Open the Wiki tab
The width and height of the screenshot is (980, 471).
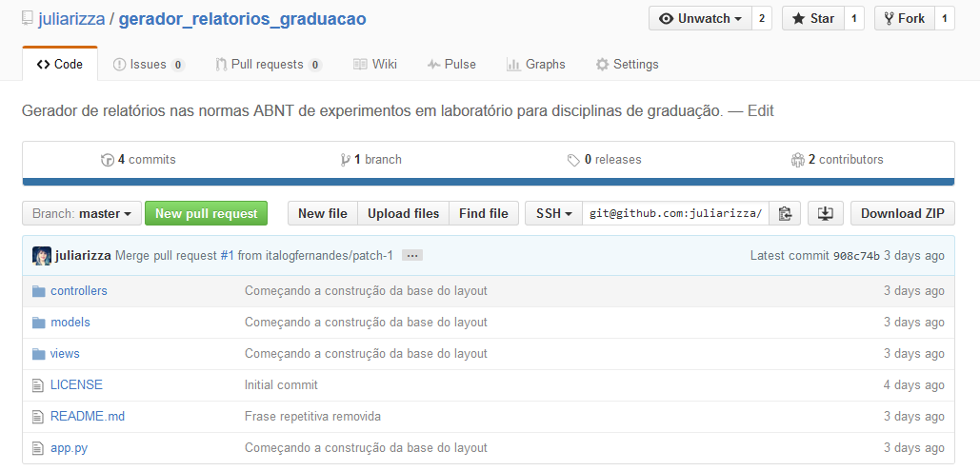(375, 65)
